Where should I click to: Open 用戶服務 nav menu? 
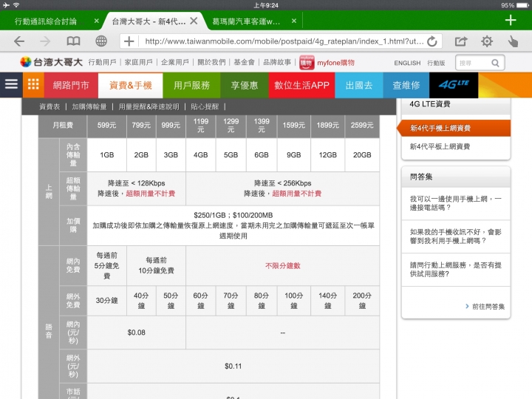191,85
